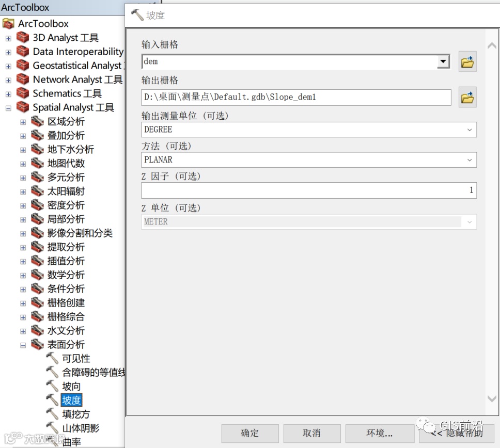The height and width of the screenshot is (448, 500).
Task: Click the 隐藏帮助 button
Action: click(457, 434)
